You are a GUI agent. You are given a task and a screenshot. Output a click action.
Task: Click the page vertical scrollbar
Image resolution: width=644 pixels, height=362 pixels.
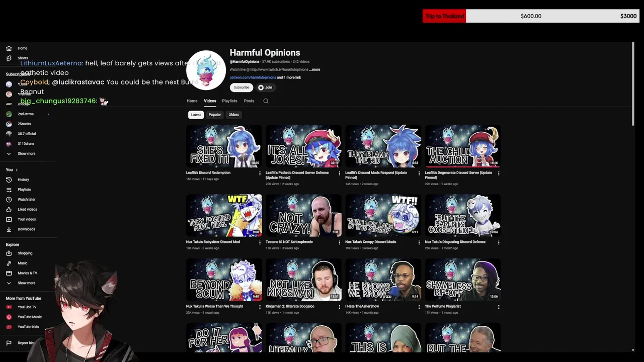coord(633,84)
